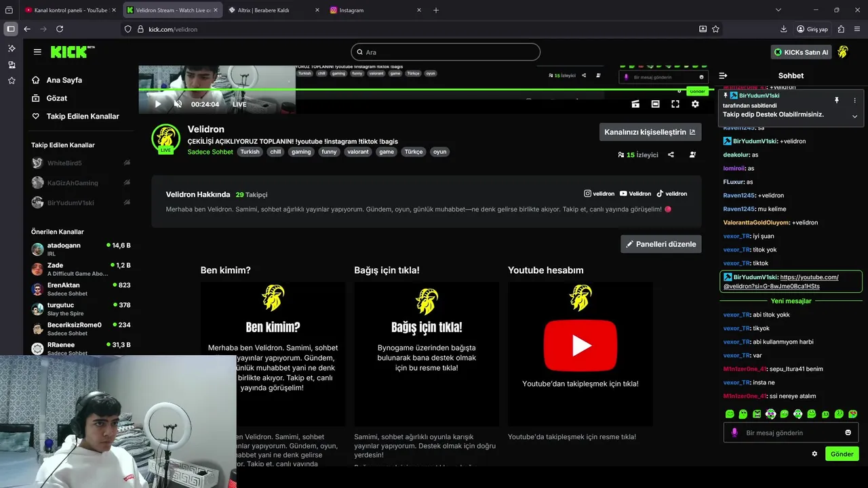Open KaGizAhGaming followed channel

pos(81,183)
